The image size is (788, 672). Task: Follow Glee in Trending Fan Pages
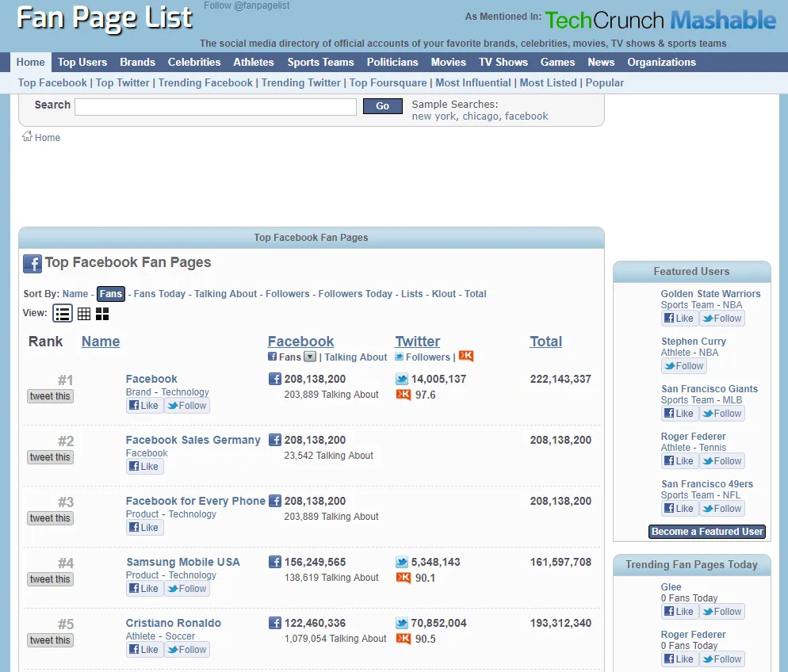click(x=722, y=611)
